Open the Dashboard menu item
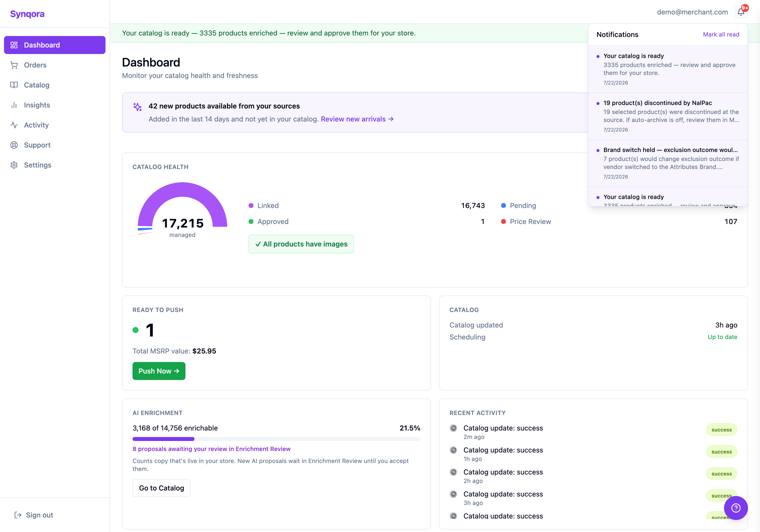Screen dimensions: 760x532 pyautogui.click(x=54, y=45)
